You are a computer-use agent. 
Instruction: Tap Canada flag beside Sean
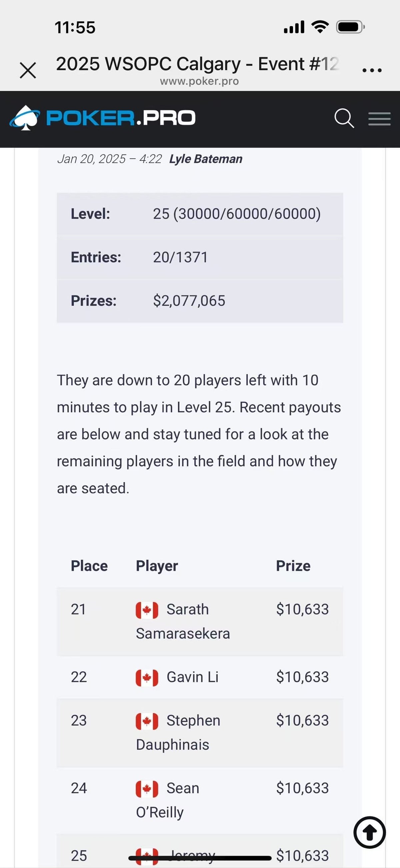pos(147,789)
